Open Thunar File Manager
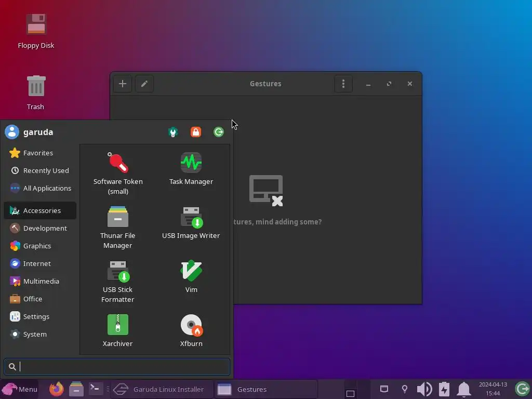532x399 pixels. [x=118, y=228]
